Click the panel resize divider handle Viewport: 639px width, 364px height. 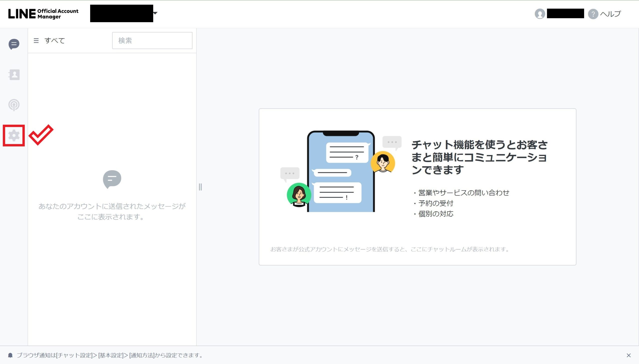point(200,187)
